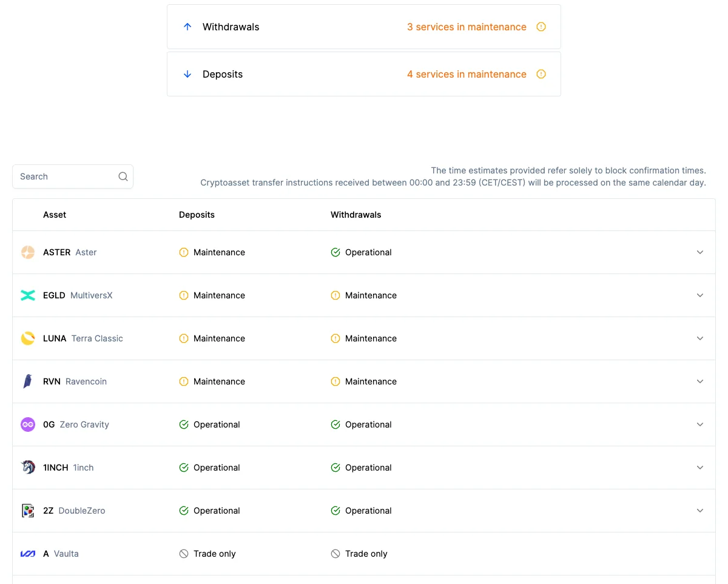
Task: Open the Withdrawals status card
Action: pyautogui.click(x=364, y=27)
